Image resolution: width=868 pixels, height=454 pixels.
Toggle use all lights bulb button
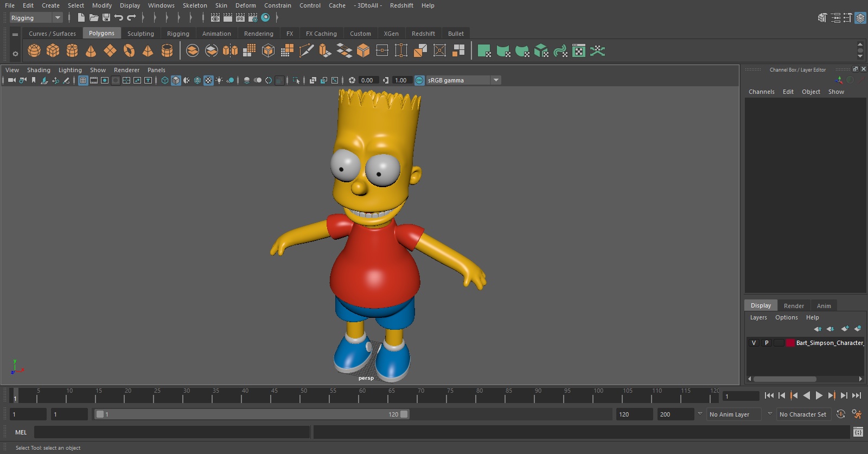pos(219,80)
